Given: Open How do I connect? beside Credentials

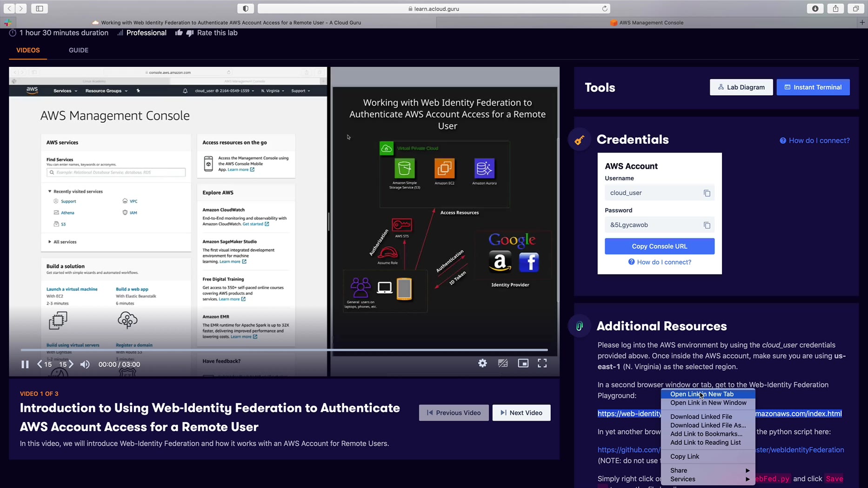Looking at the screenshot, I should [815, 140].
